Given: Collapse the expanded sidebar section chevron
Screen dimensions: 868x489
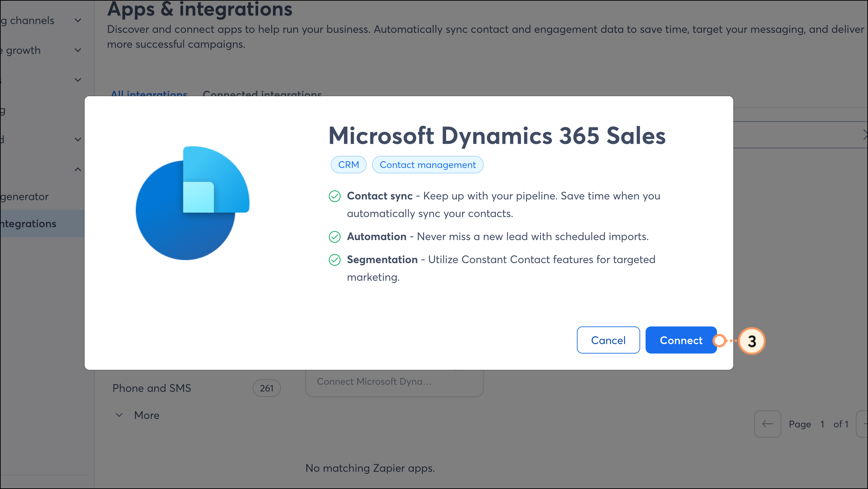Looking at the screenshot, I should (x=78, y=169).
